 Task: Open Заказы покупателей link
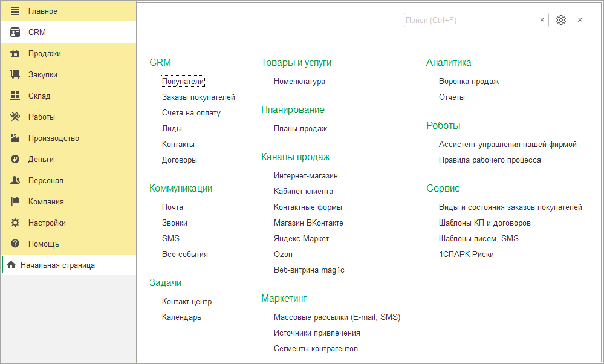tap(198, 97)
